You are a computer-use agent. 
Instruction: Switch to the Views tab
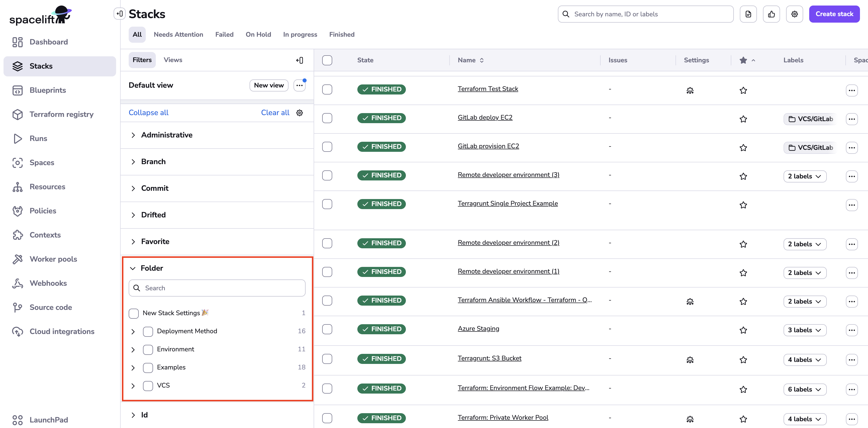click(173, 60)
